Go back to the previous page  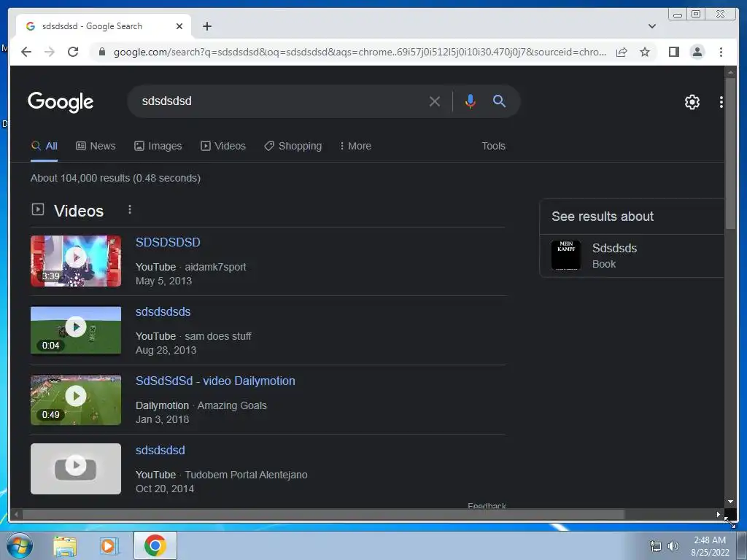tap(26, 52)
